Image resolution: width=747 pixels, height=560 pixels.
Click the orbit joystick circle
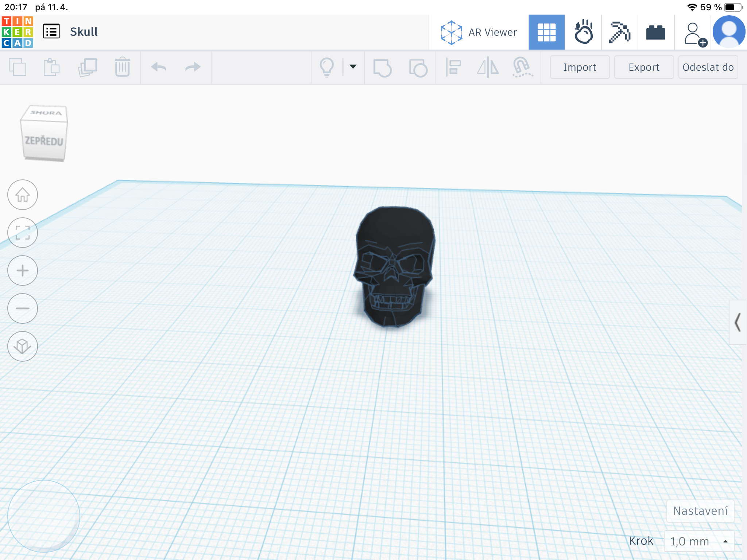tap(44, 516)
